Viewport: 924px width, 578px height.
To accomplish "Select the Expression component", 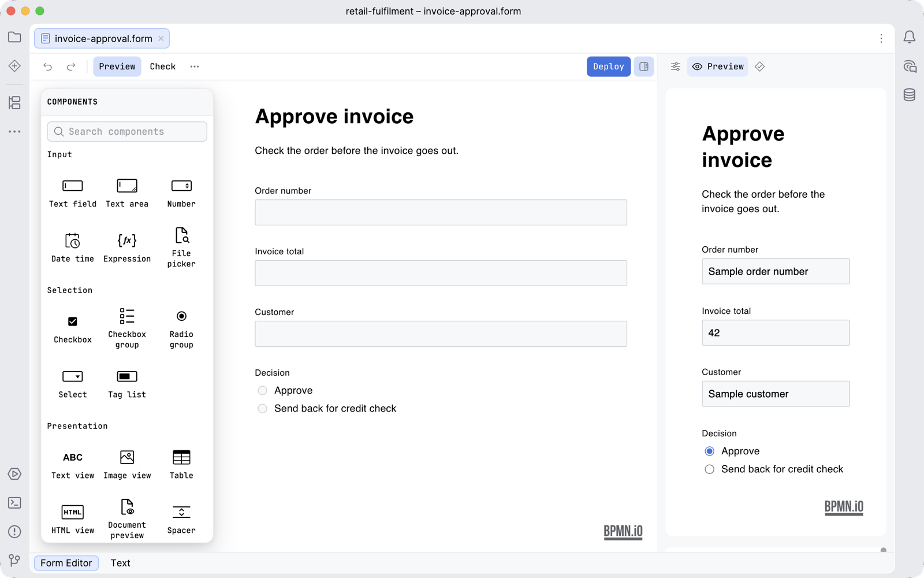I will pyautogui.click(x=127, y=248).
